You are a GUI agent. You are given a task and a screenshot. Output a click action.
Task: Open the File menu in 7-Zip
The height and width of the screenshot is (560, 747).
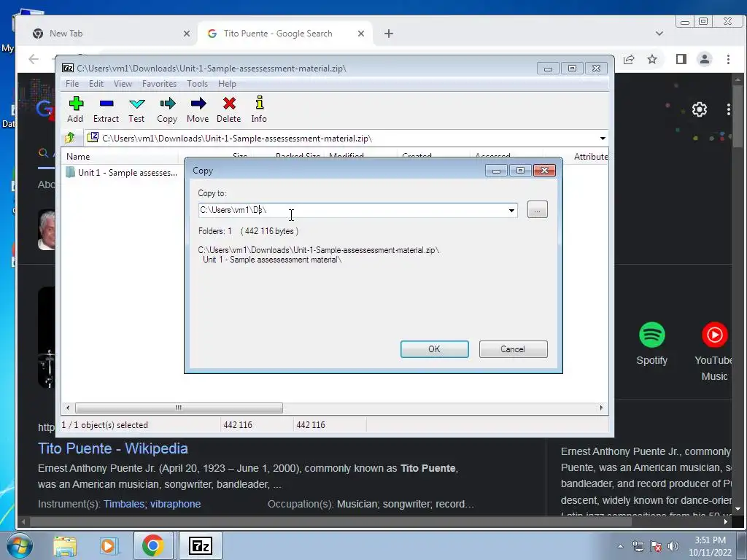click(x=72, y=84)
